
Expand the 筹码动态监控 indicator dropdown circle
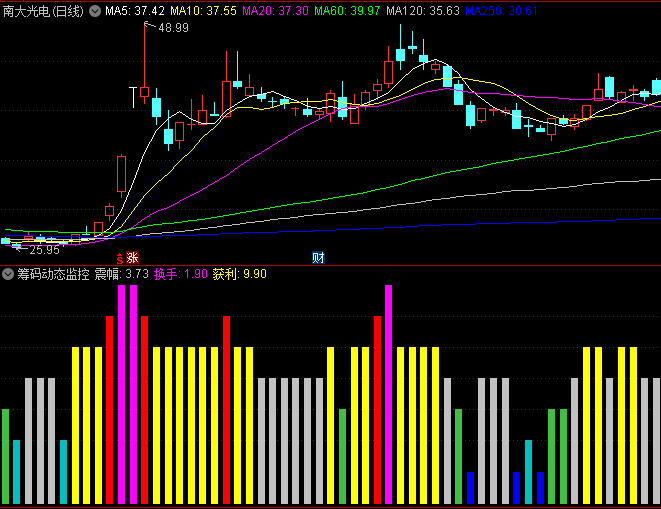[x=8, y=274]
